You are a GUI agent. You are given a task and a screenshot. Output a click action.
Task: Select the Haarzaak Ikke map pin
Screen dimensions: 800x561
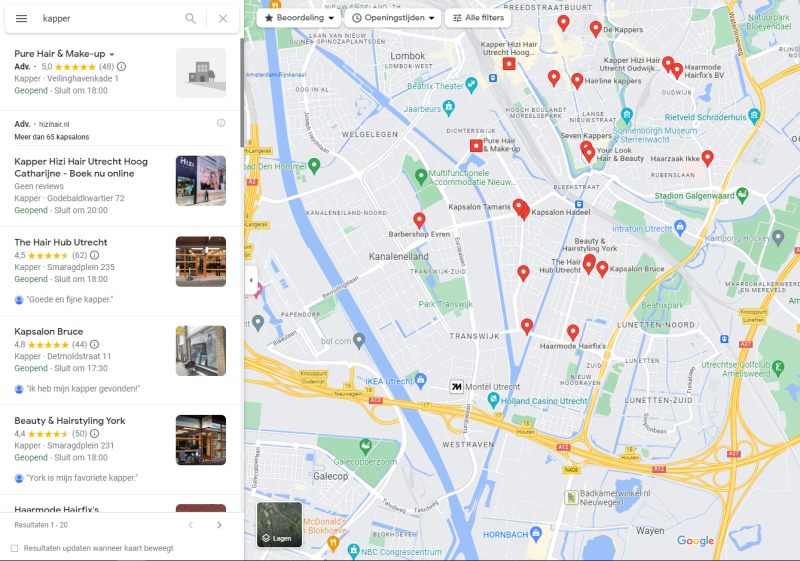pyautogui.click(x=707, y=158)
